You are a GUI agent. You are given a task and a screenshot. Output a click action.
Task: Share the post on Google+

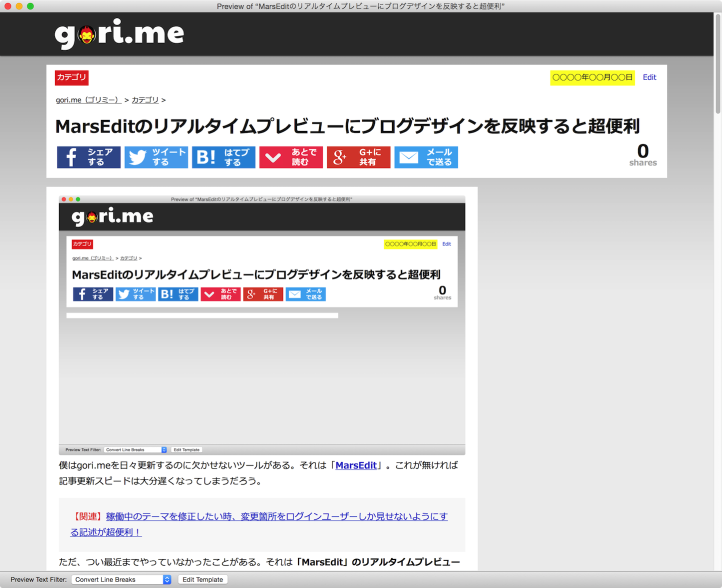click(x=358, y=157)
